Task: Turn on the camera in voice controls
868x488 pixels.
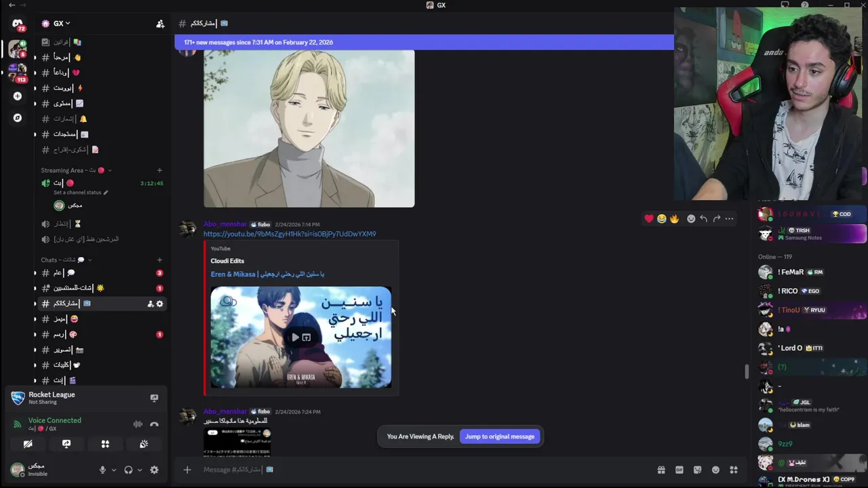Action: (x=28, y=444)
